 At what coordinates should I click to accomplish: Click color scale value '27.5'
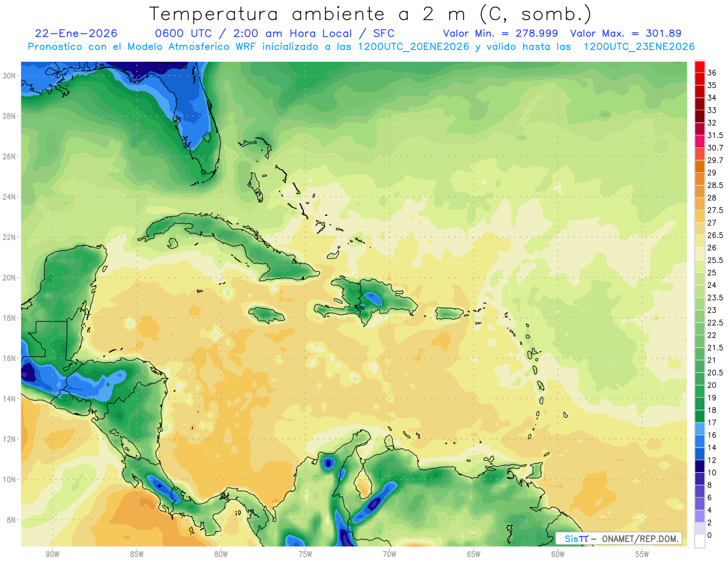pyautogui.click(x=715, y=210)
